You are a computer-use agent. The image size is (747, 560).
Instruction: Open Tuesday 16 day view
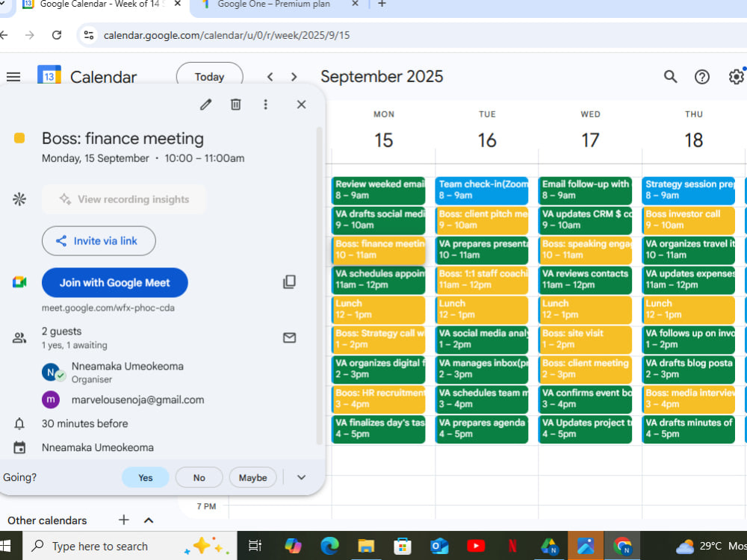(x=487, y=140)
